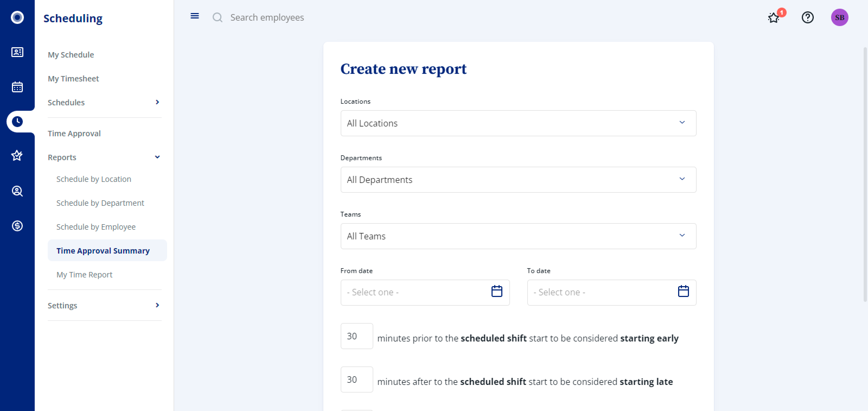Open the employee ID card sidebar icon
This screenshot has height=411, width=868.
coord(17,52)
